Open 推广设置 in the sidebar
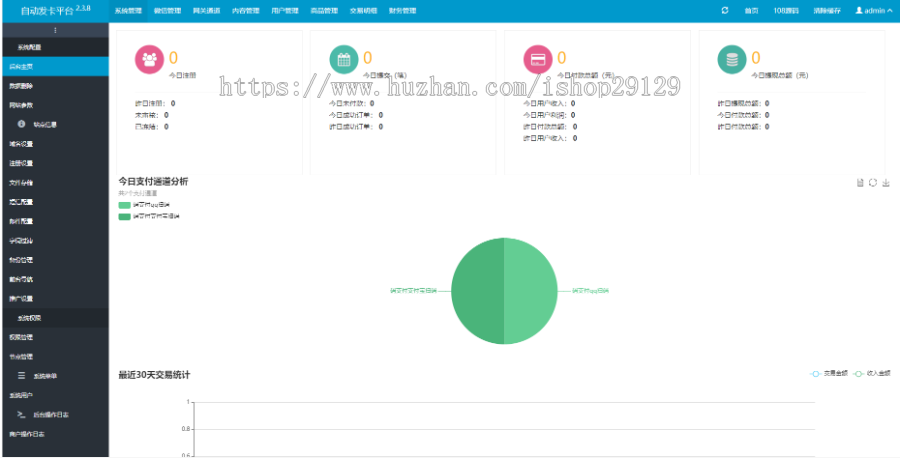 55,298
